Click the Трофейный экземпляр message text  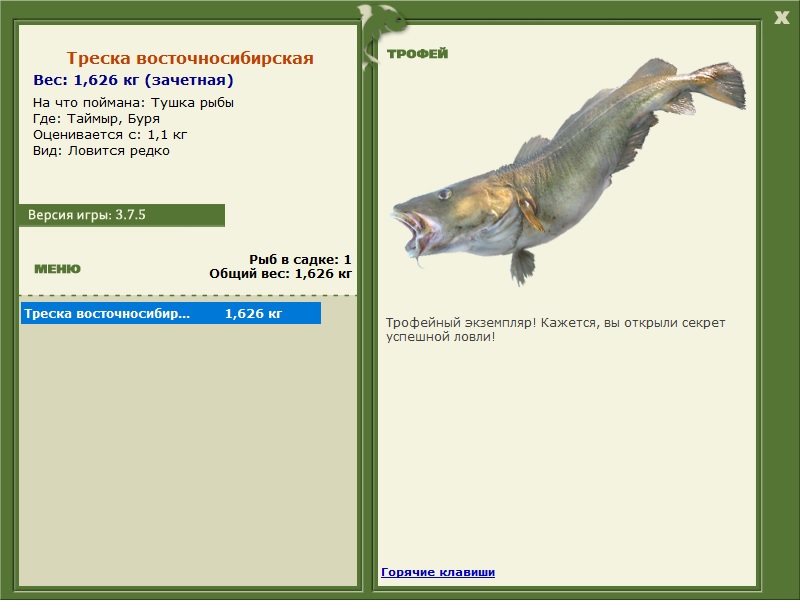click(555, 330)
